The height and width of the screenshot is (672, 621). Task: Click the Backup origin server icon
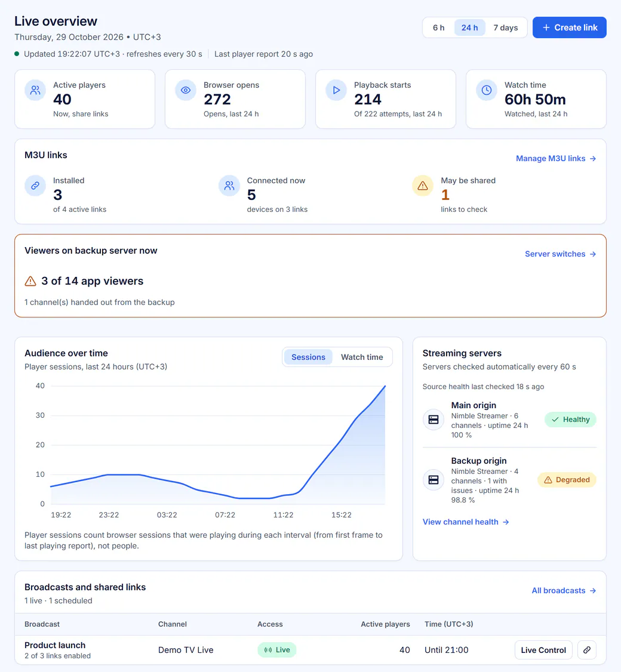point(434,480)
